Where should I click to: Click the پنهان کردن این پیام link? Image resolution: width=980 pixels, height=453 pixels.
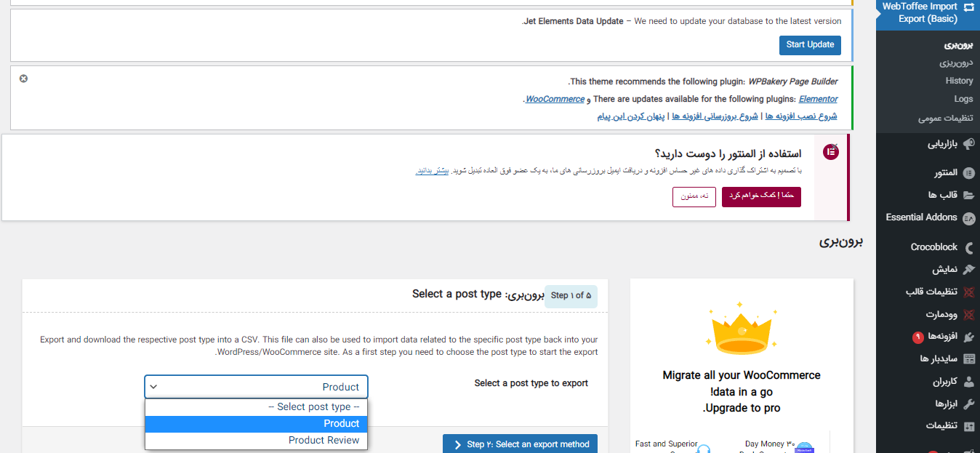tap(631, 117)
